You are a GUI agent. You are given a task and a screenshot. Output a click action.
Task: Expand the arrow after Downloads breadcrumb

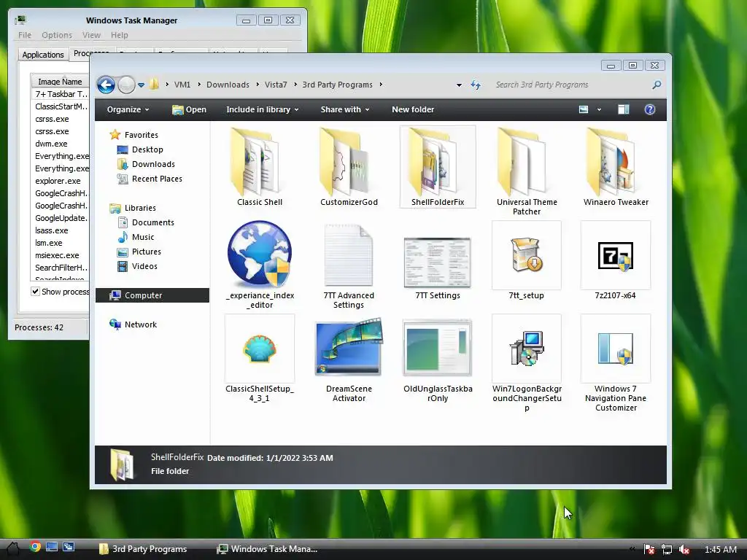click(258, 85)
